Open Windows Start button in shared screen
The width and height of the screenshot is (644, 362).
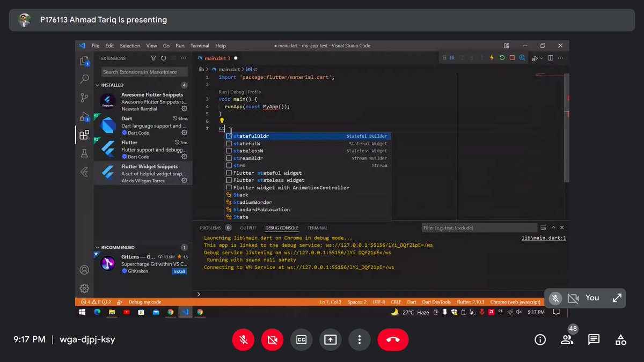pos(83,312)
